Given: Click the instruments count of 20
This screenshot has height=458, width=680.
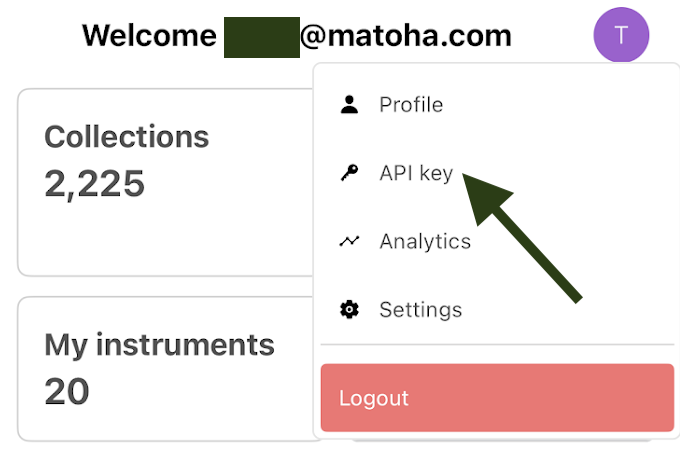Looking at the screenshot, I should [x=67, y=391].
